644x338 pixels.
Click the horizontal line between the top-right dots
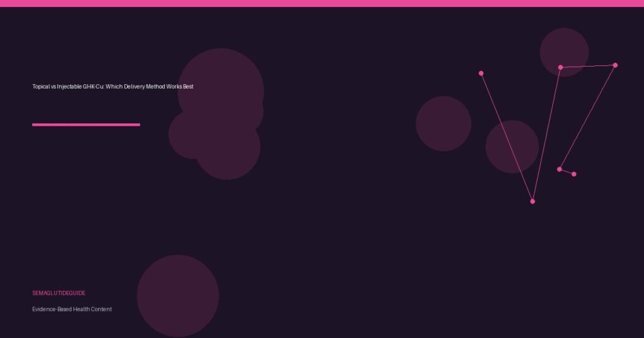click(588, 66)
